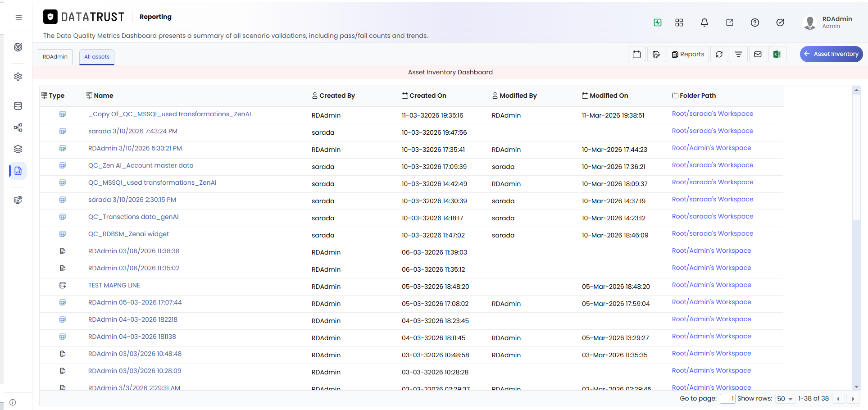Open the monitor dashboard sidebar icon
The image size is (868, 410).
coord(18,200)
